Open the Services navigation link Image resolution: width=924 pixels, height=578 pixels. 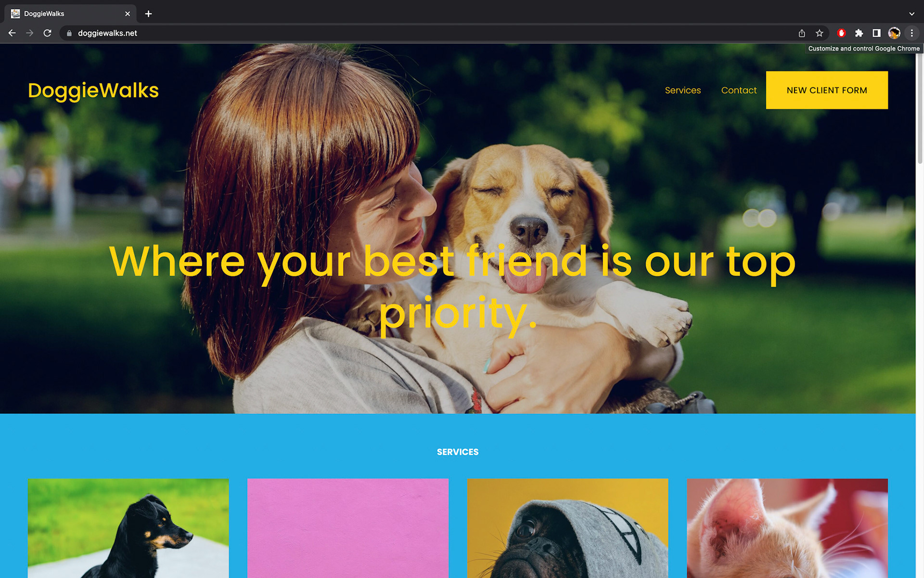[682, 91]
